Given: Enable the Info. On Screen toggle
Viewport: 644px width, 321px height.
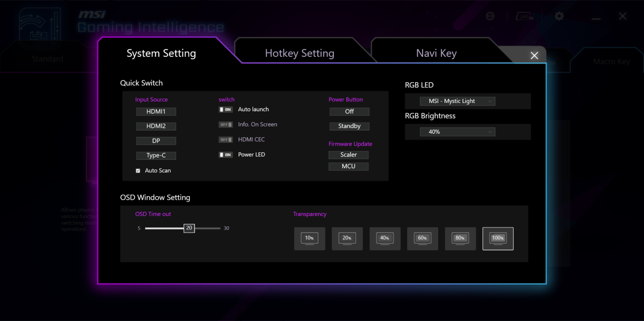Looking at the screenshot, I should pos(226,124).
